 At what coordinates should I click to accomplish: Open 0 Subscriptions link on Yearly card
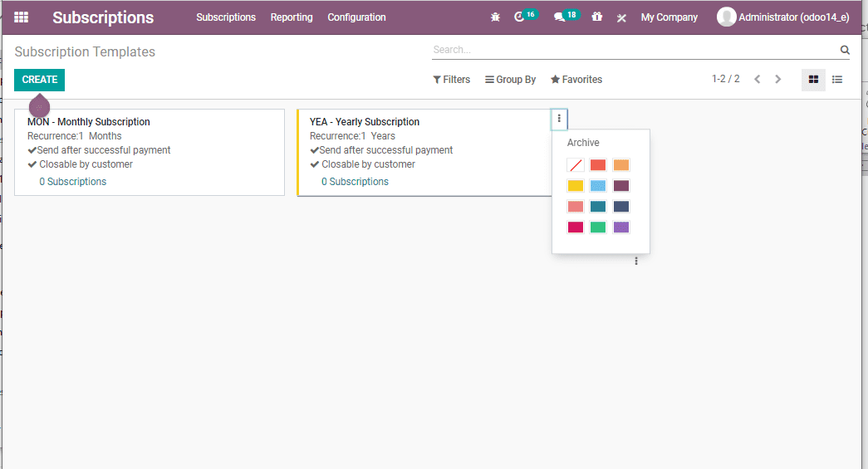(355, 182)
